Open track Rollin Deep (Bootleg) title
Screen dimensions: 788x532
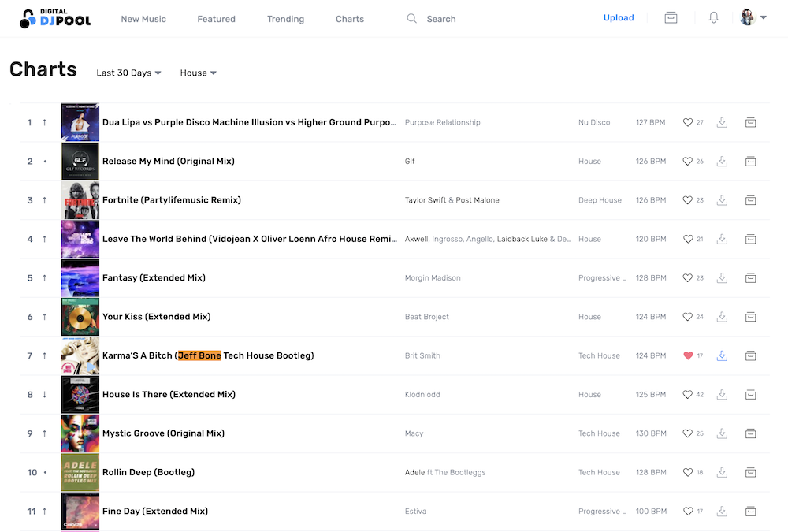coord(148,472)
